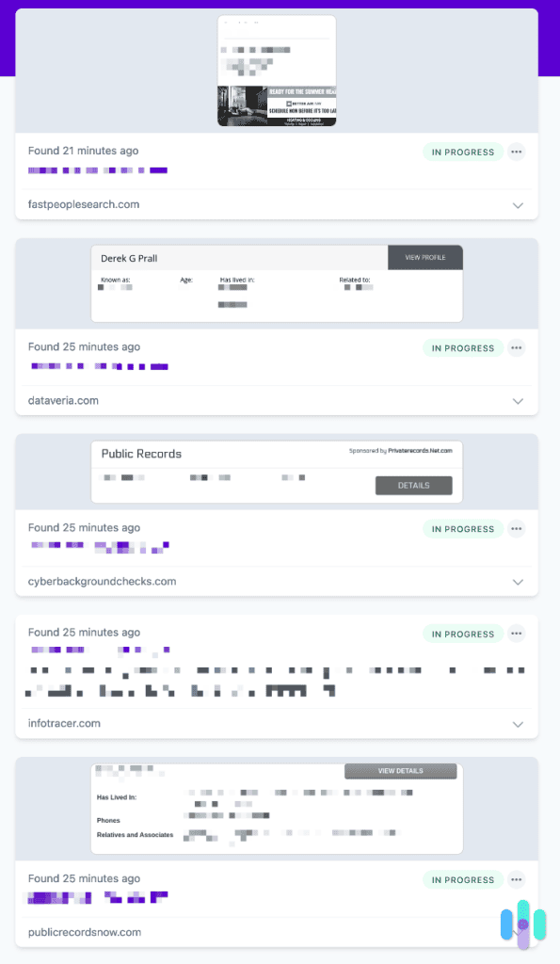This screenshot has height=964, width=560.
Task: Click VIEW DETAILS in the publicrecordsnow preview
Action: point(400,770)
